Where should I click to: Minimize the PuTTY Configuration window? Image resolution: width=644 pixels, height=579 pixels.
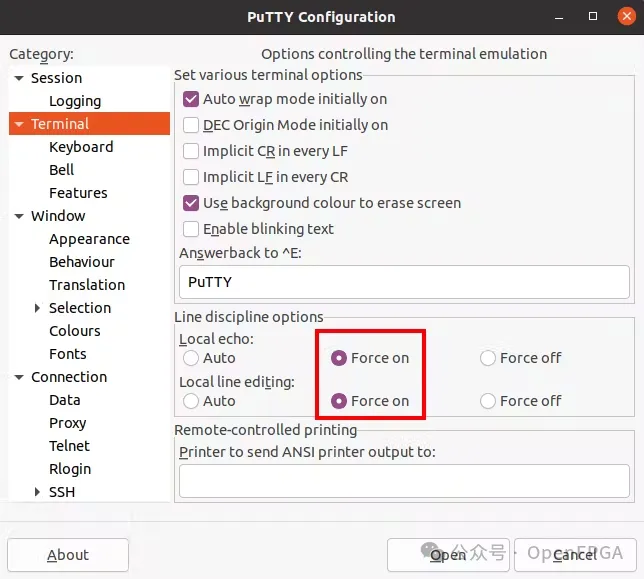point(559,17)
